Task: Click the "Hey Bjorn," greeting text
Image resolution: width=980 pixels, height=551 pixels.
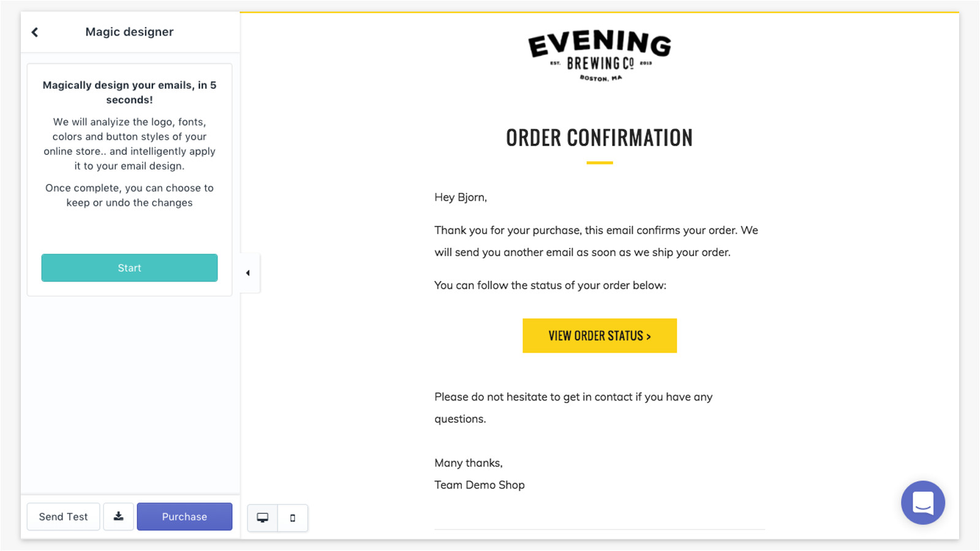Action: (461, 197)
